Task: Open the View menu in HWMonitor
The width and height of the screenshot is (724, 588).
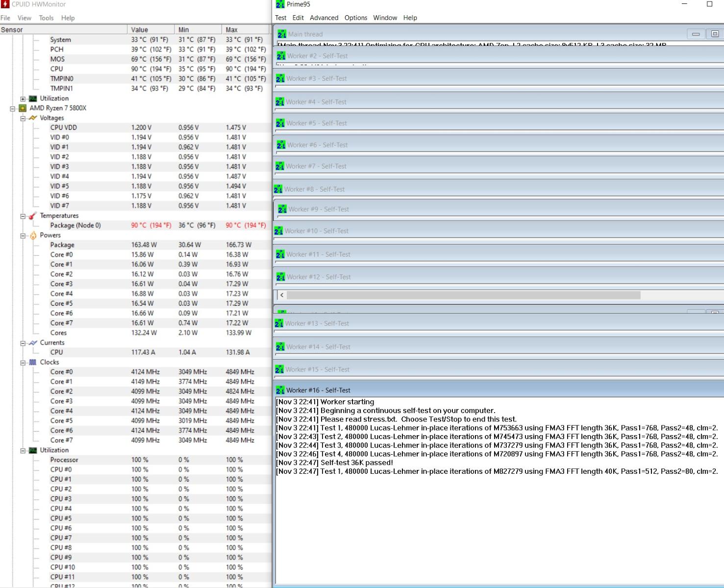Action: point(25,18)
